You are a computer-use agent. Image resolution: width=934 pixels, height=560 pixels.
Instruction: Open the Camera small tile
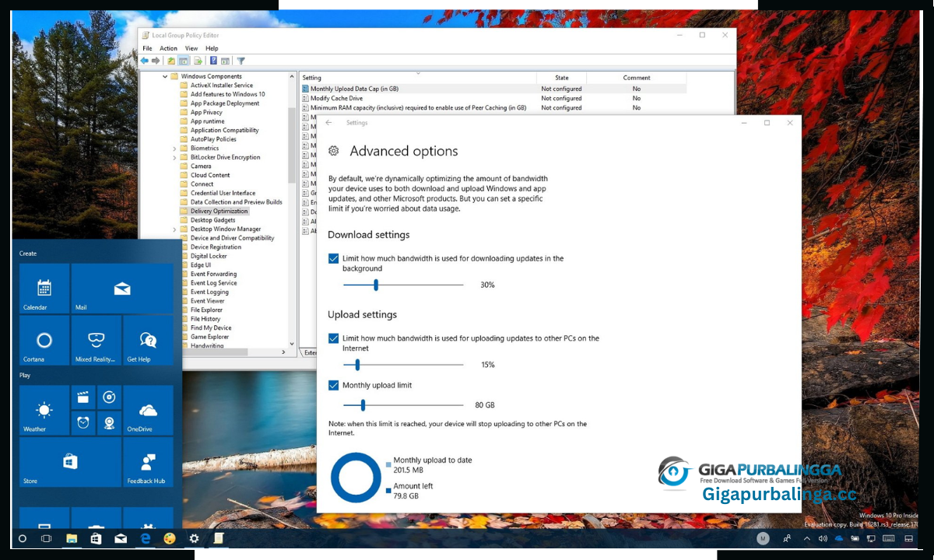tap(110, 423)
